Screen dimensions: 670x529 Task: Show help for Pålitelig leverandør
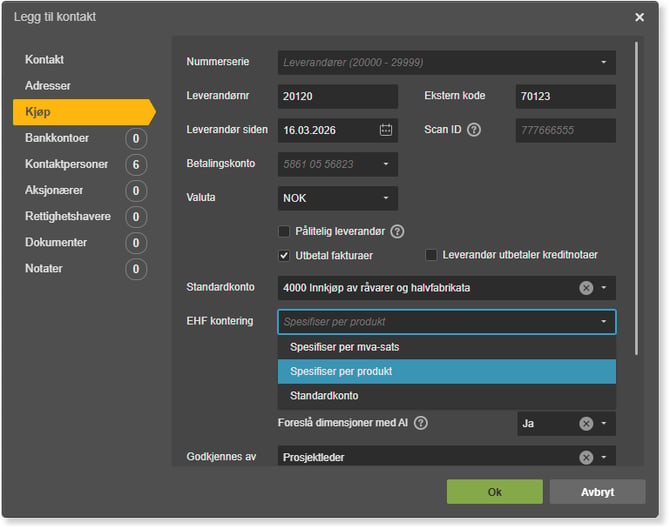[x=397, y=232]
